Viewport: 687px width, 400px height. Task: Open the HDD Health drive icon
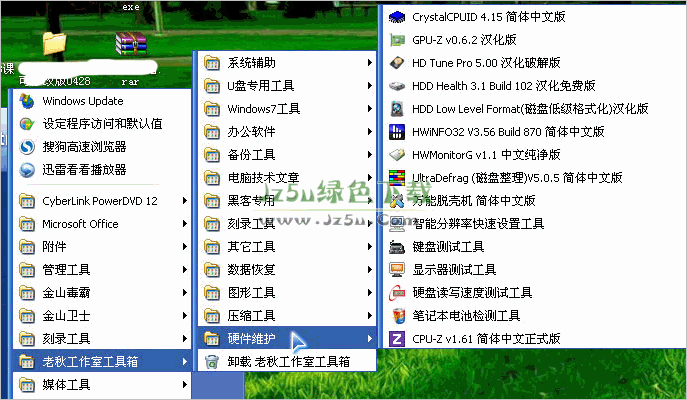pyautogui.click(x=397, y=86)
